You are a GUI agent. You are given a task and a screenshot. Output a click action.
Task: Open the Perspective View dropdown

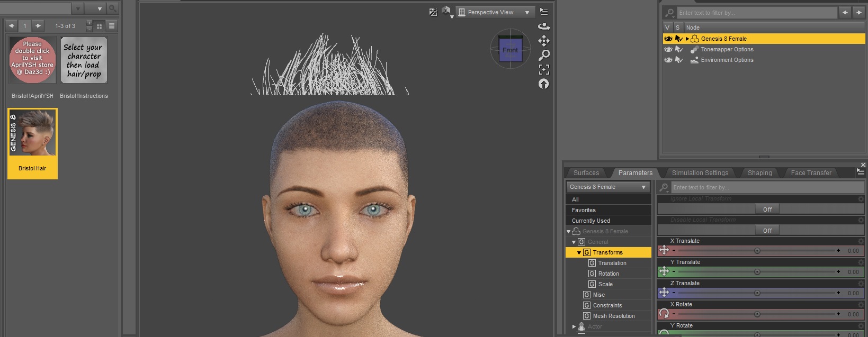coord(494,12)
